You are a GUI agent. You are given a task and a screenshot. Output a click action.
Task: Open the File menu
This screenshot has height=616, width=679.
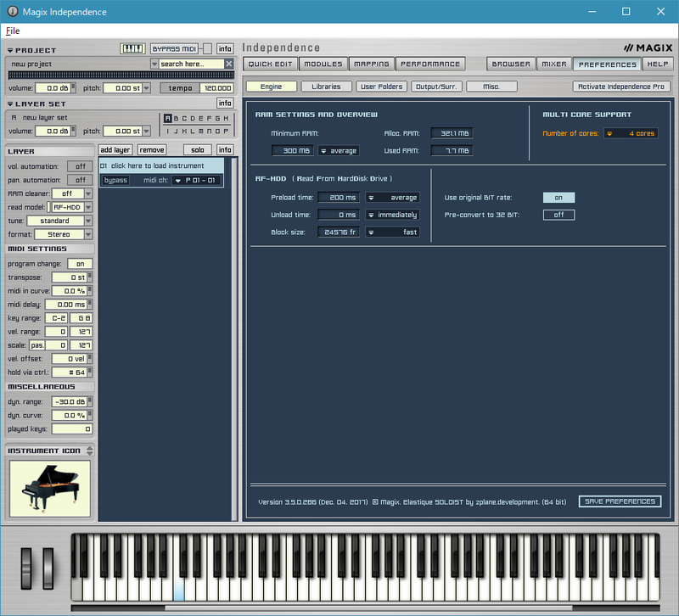pos(13,31)
